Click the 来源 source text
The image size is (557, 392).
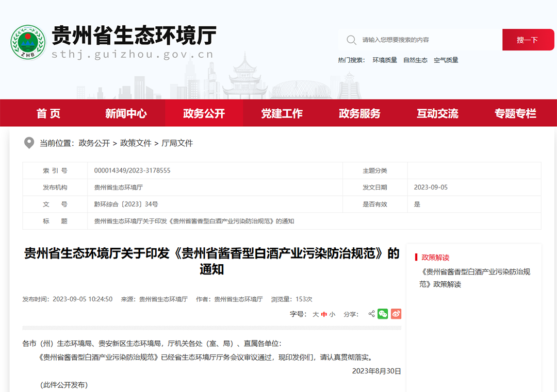click(154, 299)
